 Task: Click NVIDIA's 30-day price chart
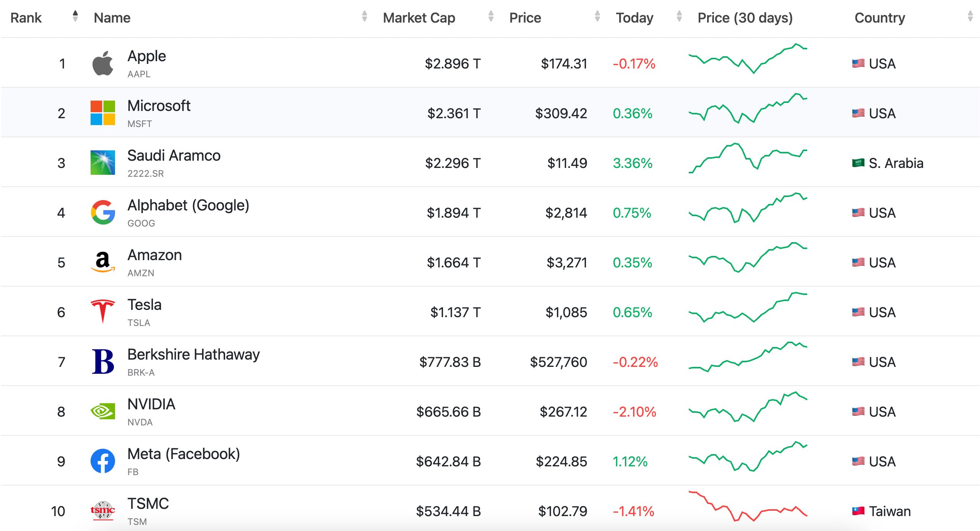click(748, 406)
